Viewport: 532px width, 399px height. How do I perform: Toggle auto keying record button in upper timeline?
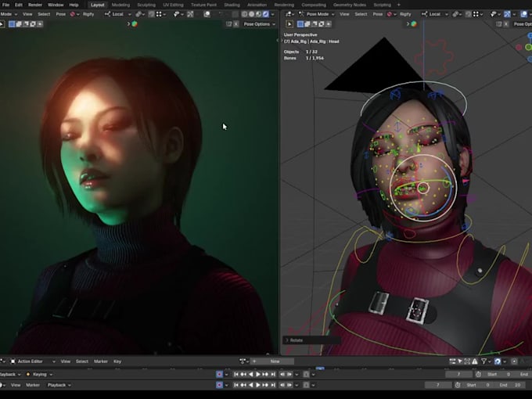click(x=220, y=374)
